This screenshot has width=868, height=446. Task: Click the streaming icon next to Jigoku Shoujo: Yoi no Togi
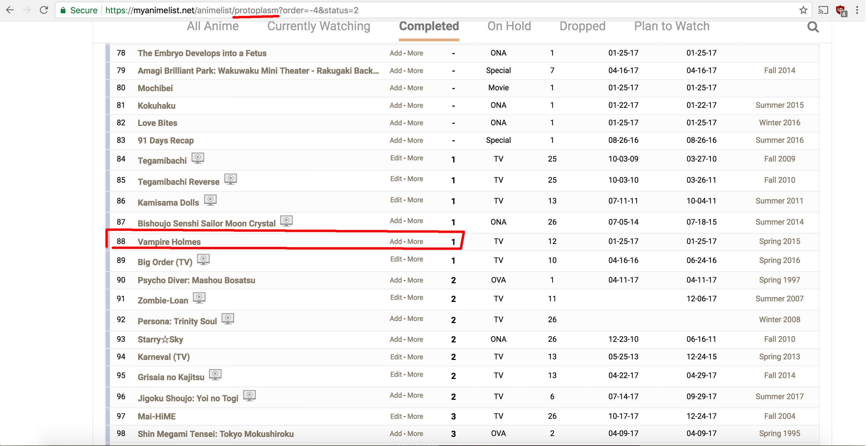tap(249, 395)
